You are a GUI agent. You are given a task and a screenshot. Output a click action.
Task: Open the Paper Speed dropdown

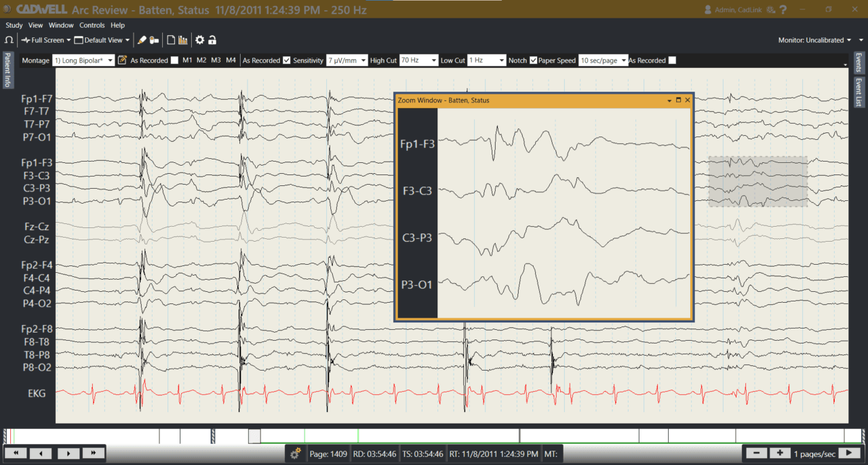click(x=603, y=60)
